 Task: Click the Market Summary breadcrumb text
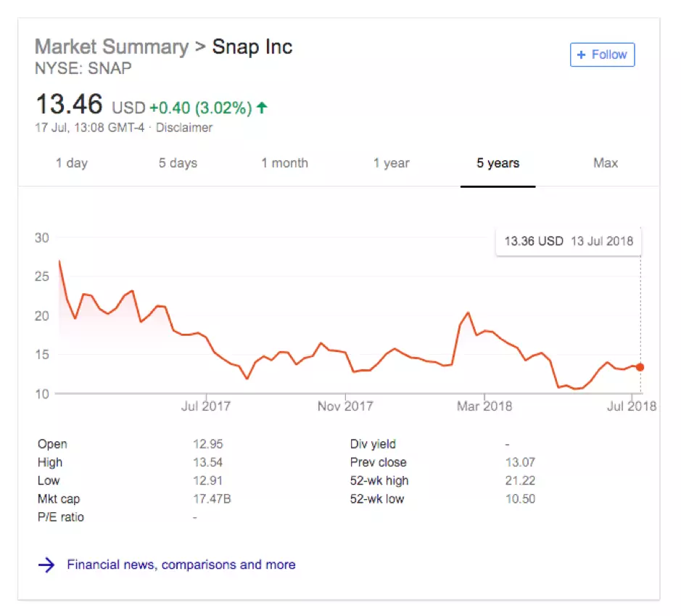112,47
